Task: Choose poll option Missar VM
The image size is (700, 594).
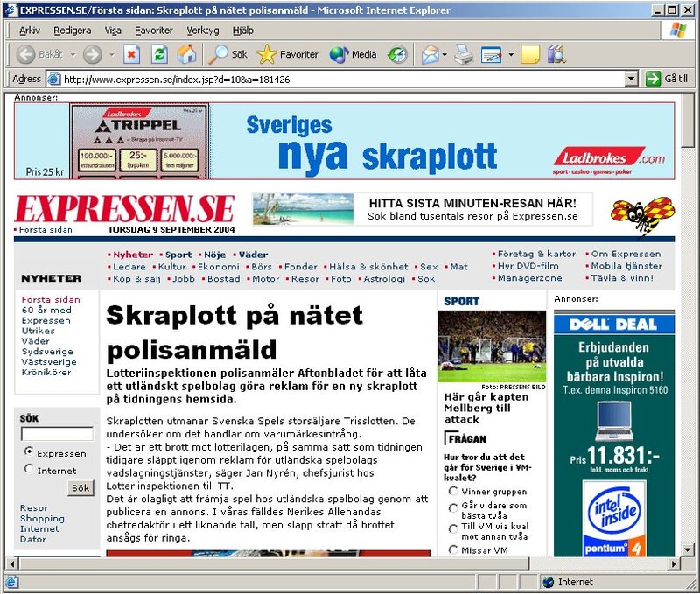Action: [453, 549]
